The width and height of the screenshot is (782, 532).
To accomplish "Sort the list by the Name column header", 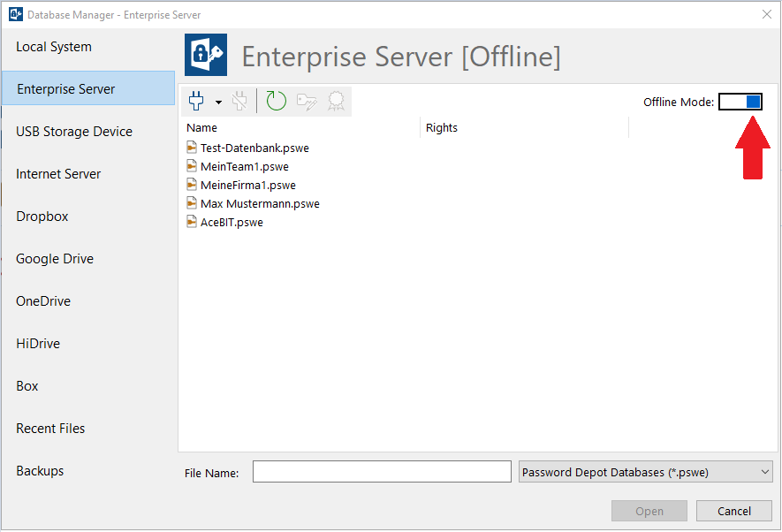I will coord(202,127).
